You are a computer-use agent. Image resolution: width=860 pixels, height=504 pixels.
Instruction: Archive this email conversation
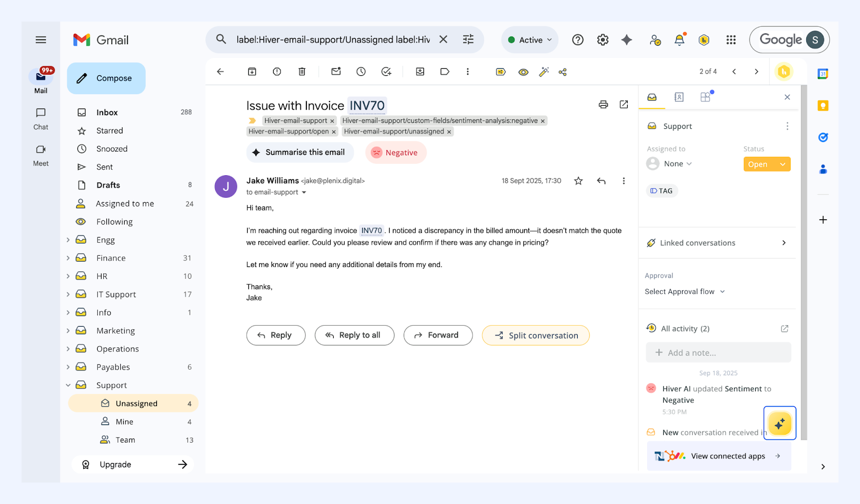[252, 71]
